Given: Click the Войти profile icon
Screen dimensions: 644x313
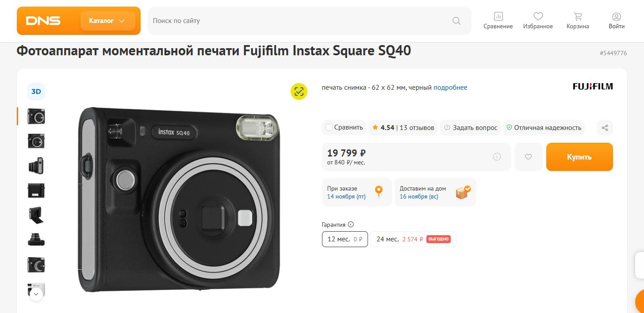Looking at the screenshot, I should click(617, 20).
